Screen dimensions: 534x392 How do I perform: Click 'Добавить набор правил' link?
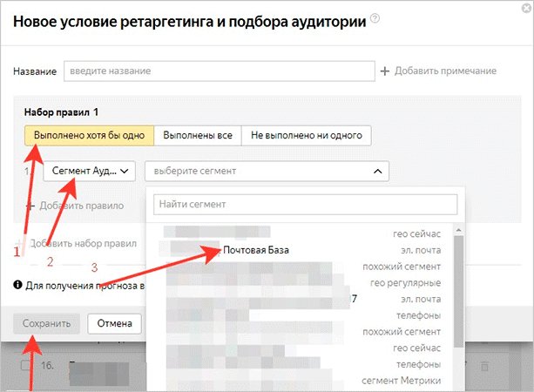tap(83, 244)
